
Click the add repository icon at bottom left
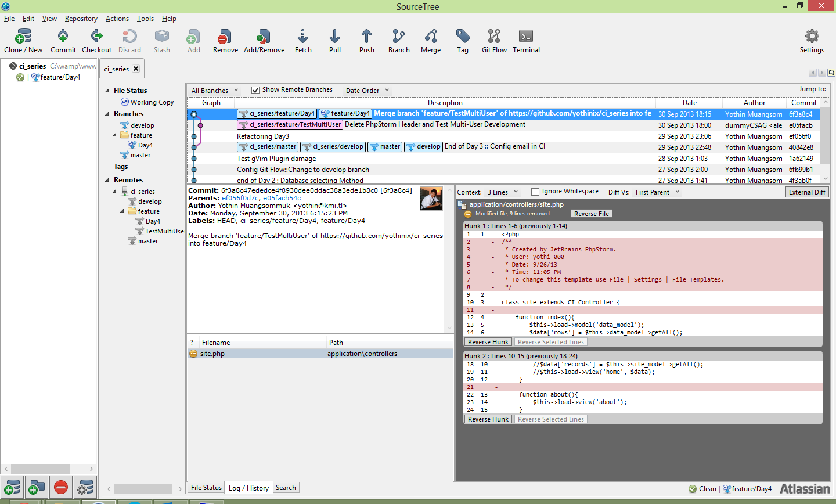pos(12,487)
